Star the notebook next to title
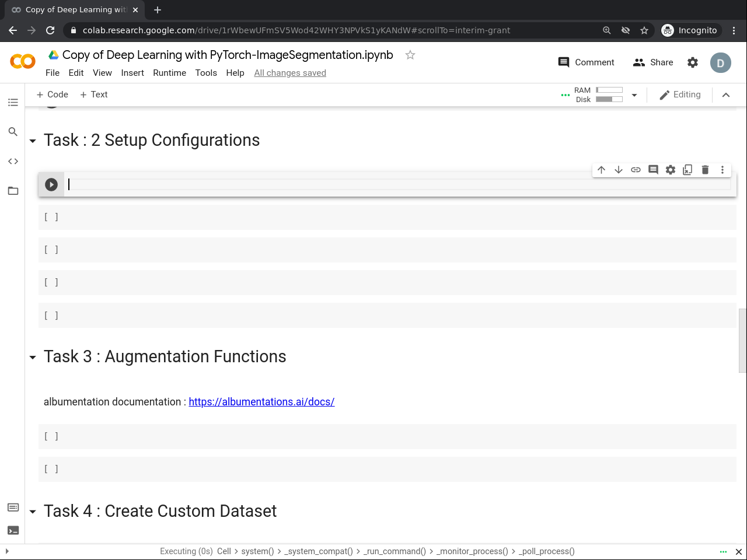Viewport: 747px width, 560px height. pyautogui.click(x=410, y=55)
